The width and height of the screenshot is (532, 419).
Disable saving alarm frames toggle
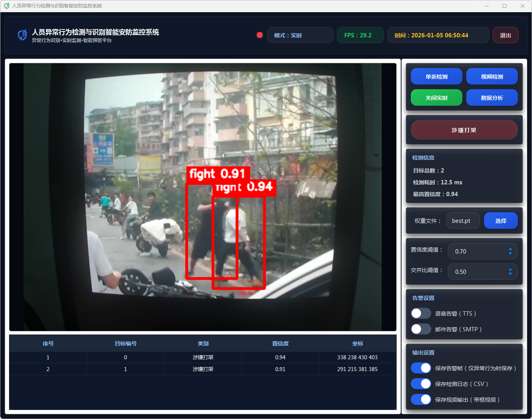(x=421, y=368)
